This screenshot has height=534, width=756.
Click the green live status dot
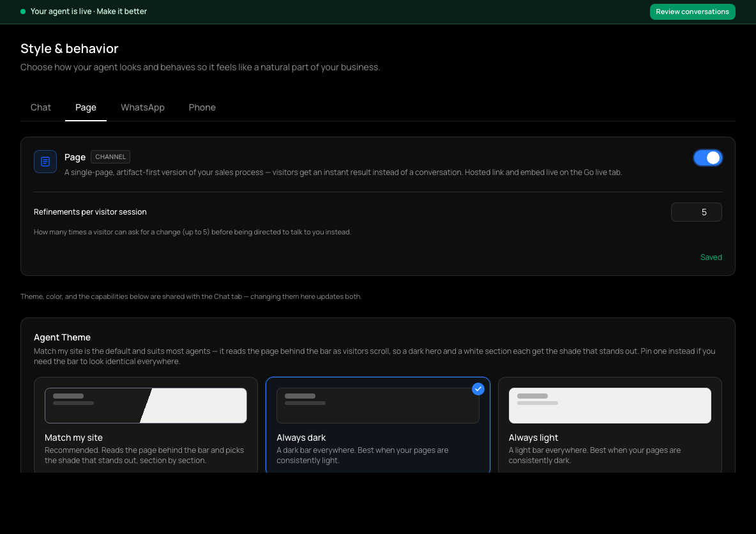pos(22,11)
